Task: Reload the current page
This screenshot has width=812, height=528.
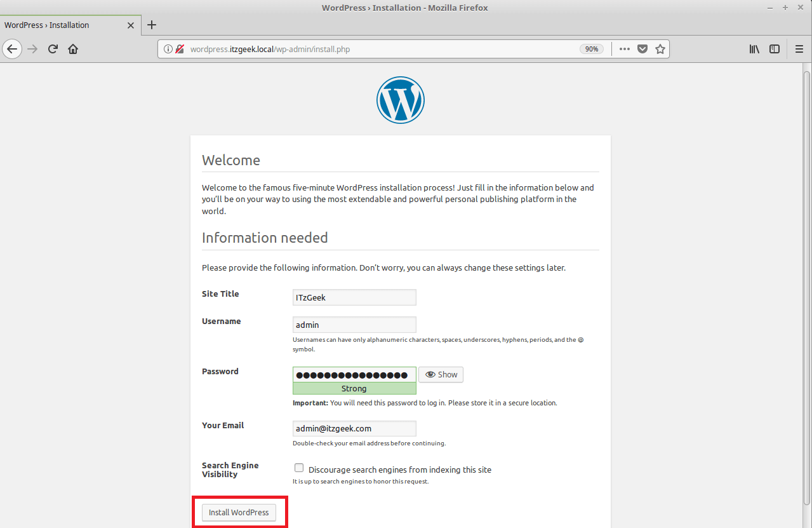Action: tap(53, 49)
